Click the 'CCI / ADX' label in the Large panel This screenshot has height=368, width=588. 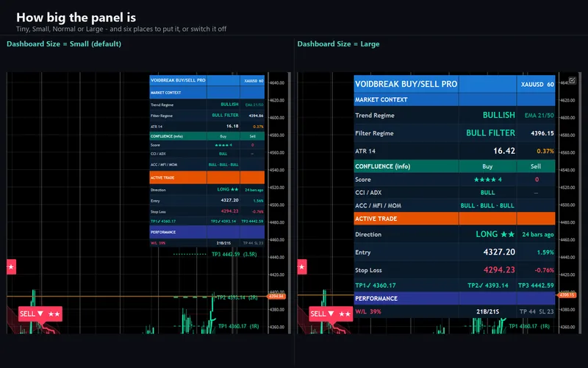368,192
